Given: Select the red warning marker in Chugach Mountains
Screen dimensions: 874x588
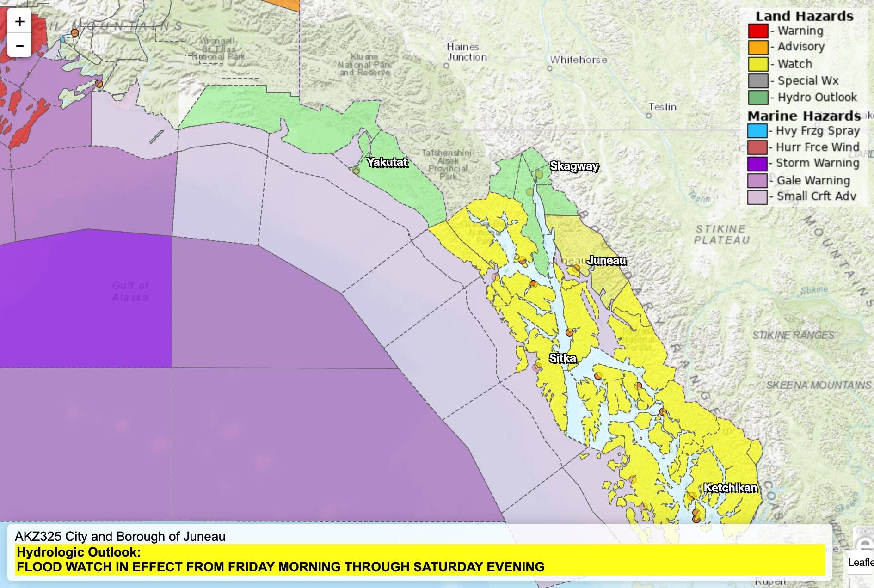Looking at the screenshot, I should pos(75,32).
